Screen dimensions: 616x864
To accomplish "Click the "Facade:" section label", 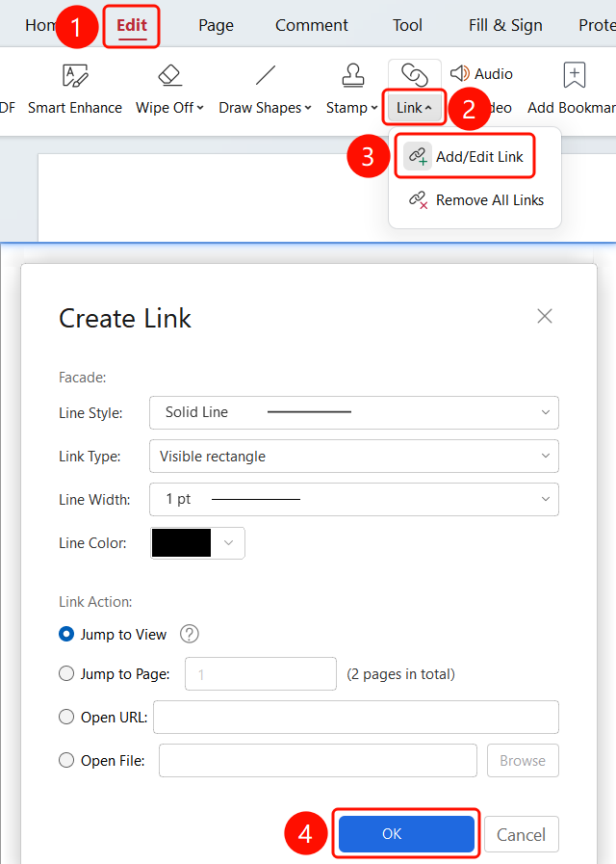I will [83, 378].
